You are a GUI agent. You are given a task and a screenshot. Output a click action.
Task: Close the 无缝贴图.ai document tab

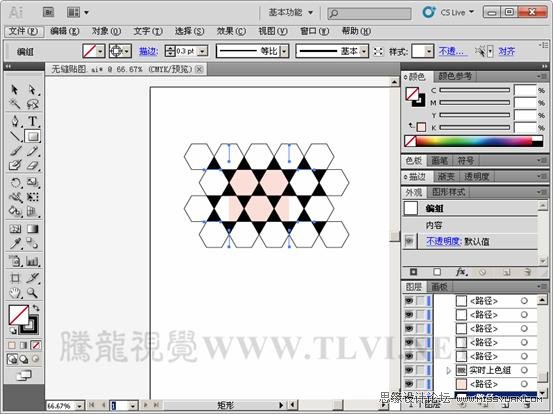click(x=199, y=69)
